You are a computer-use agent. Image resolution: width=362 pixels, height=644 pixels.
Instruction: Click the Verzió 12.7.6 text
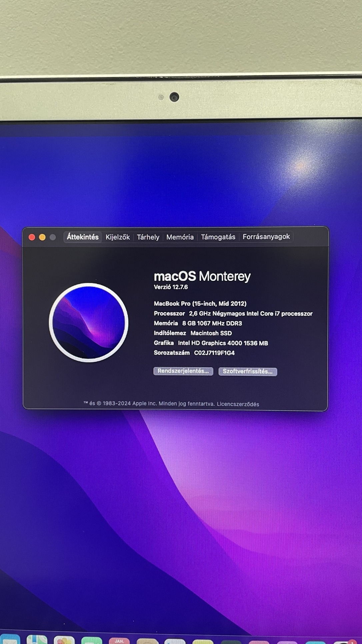(171, 287)
